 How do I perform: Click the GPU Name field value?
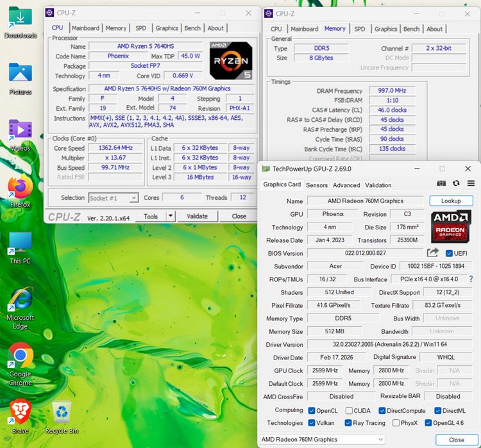[x=366, y=201]
